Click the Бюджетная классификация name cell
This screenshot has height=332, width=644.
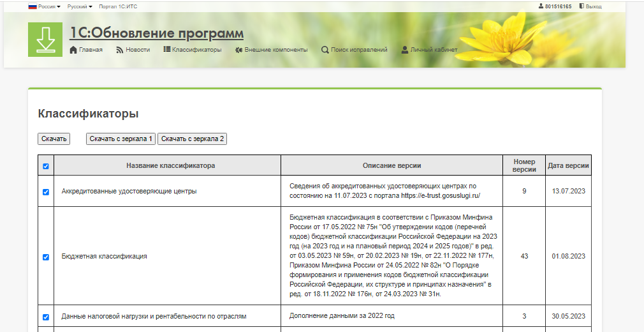[168, 256]
